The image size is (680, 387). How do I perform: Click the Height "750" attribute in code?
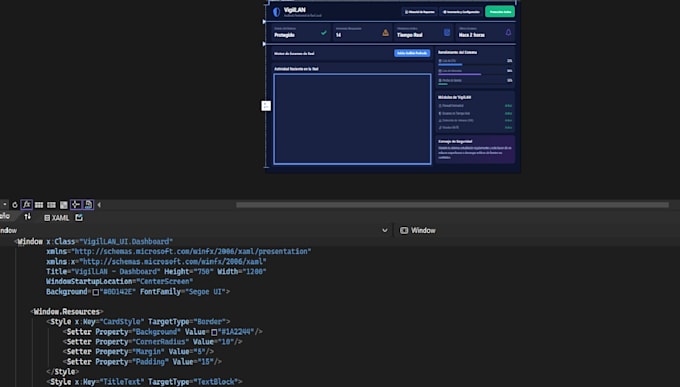coord(189,272)
